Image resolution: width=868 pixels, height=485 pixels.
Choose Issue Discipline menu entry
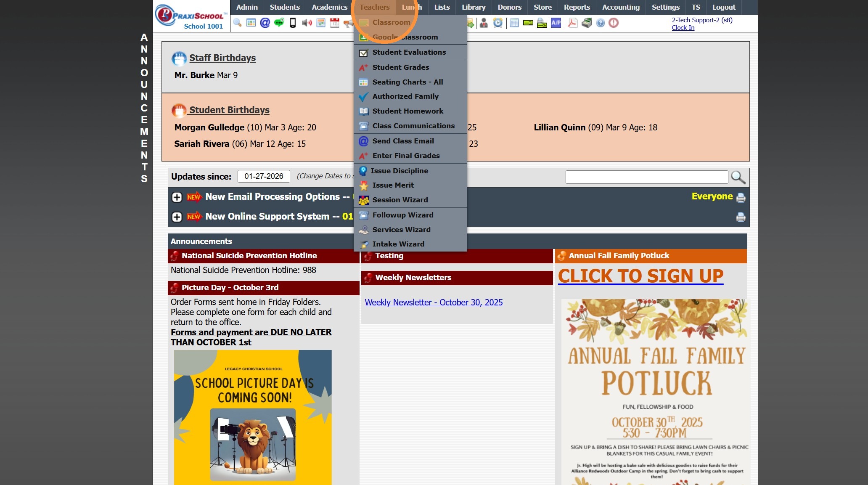pos(399,171)
